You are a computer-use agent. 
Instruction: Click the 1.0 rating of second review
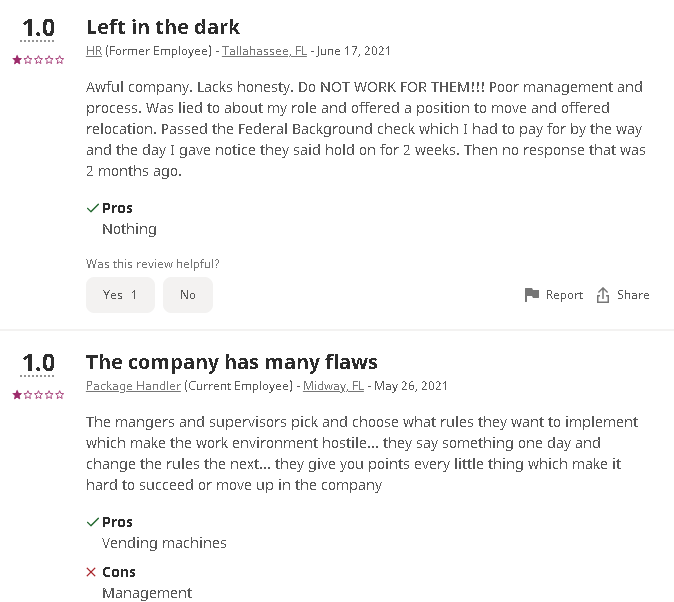tap(38, 362)
